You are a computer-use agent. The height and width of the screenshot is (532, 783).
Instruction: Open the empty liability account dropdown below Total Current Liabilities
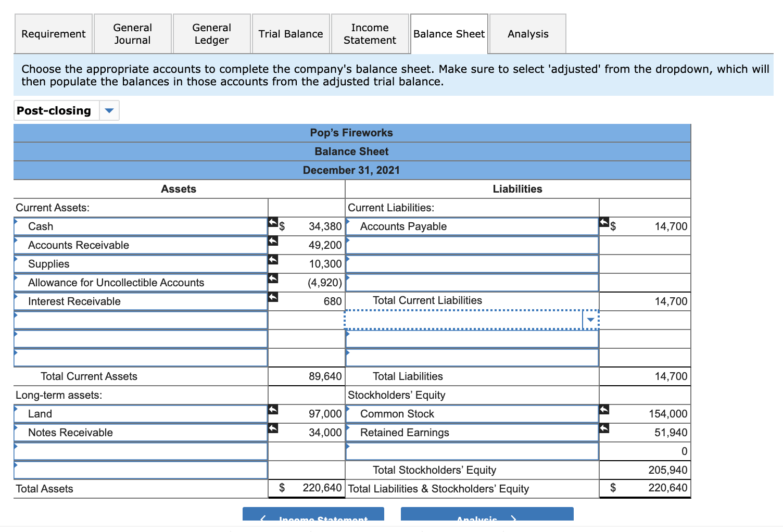(590, 320)
